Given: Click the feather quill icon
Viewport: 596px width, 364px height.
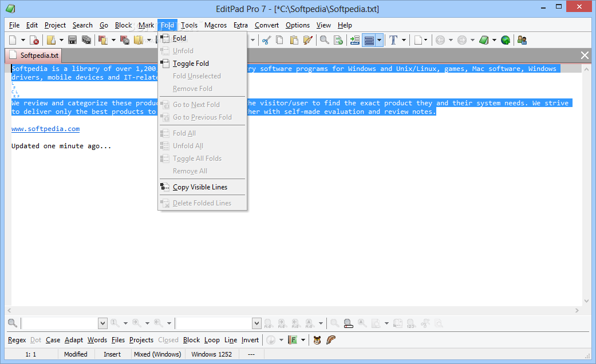Looking at the screenshot, I should pyautogui.click(x=331, y=340).
